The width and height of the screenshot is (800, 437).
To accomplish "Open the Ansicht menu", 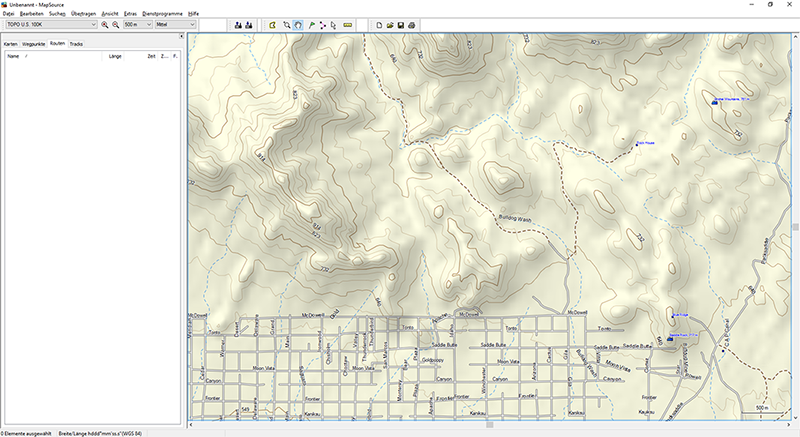I will 110,14.
